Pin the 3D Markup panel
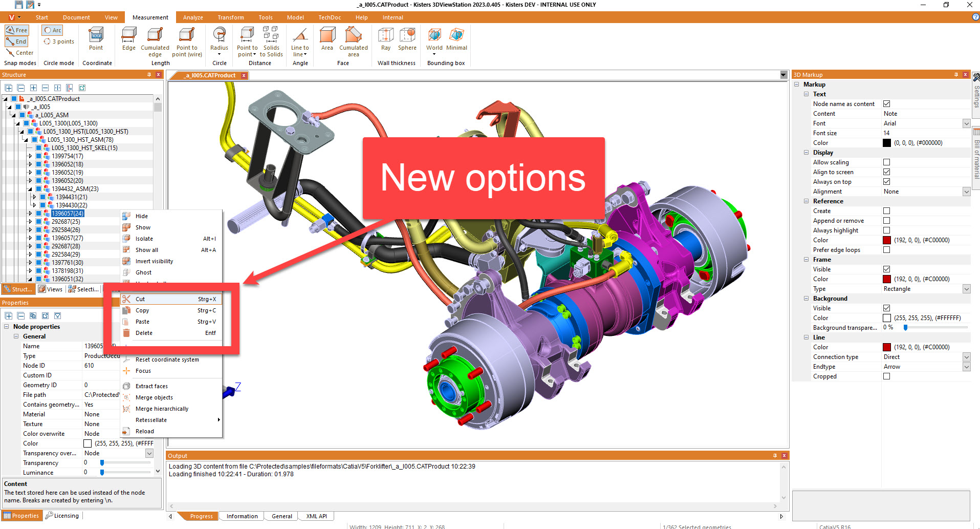 (x=956, y=75)
